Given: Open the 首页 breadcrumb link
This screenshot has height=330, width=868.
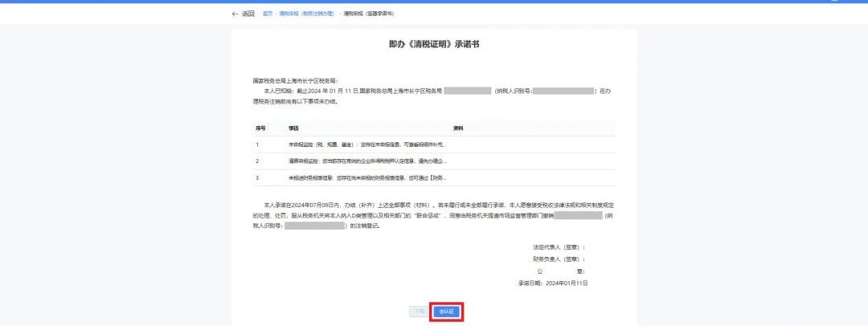Looking at the screenshot, I should [267, 14].
